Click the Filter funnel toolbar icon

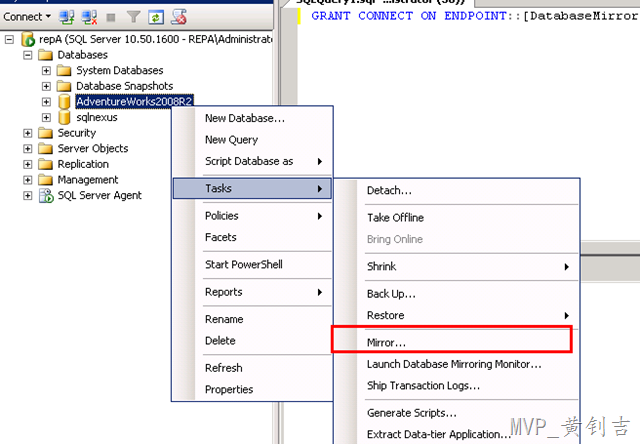133,17
